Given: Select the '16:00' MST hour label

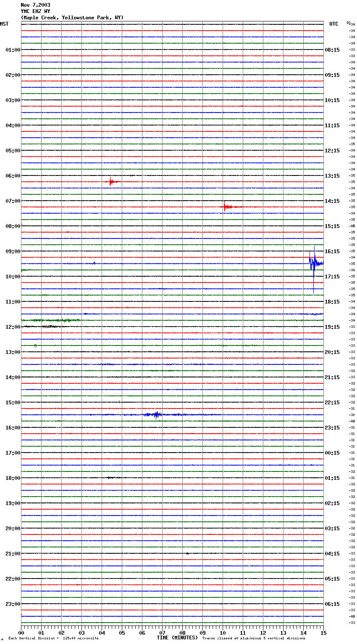Looking at the screenshot, I should [13, 428].
